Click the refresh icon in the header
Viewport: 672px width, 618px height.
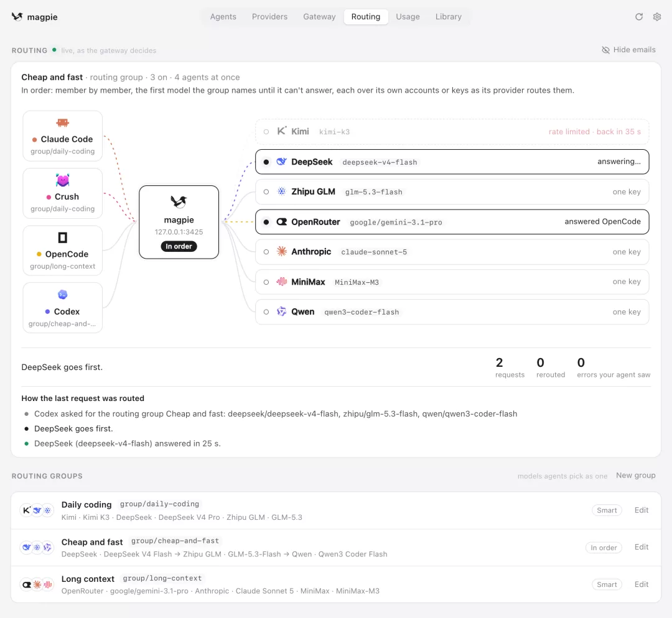[638, 17]
